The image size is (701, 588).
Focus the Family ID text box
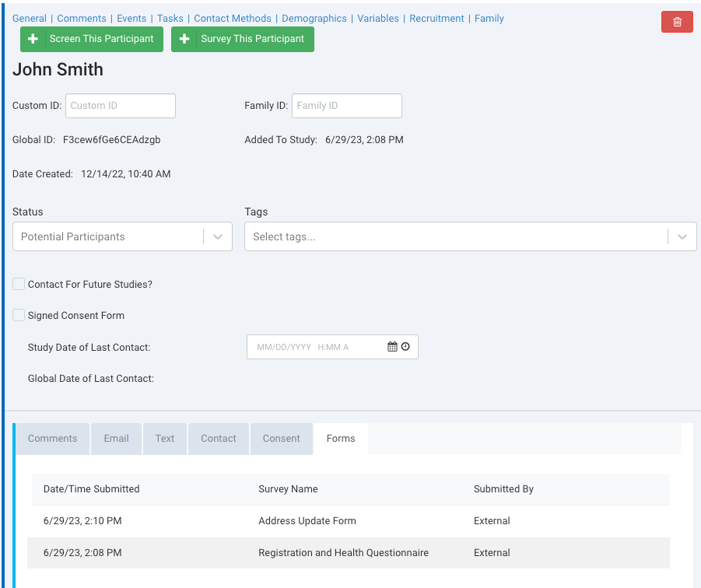tap(346, 106)
